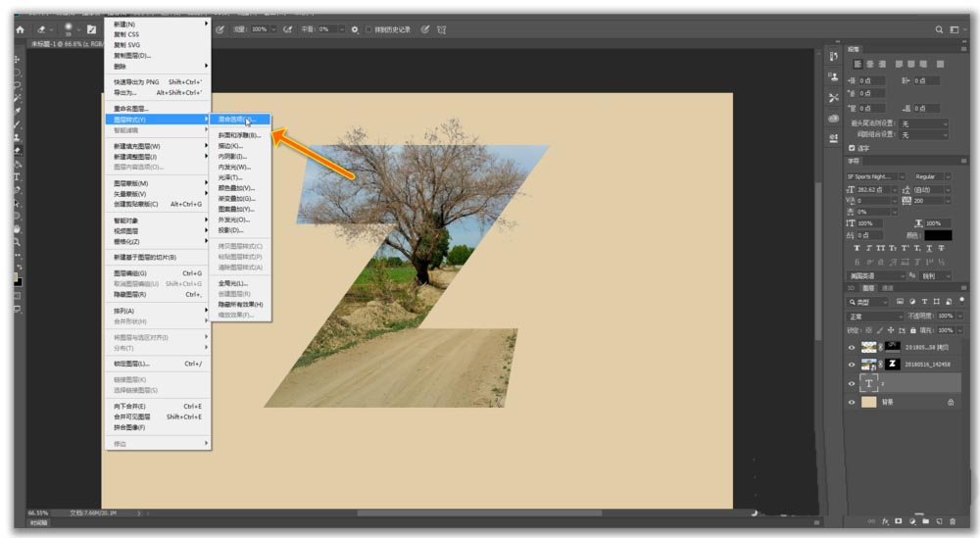980x538 pixels.
Task: Open smoothing options gear icon
Action: pyautogui.click(x=355, y=29)
